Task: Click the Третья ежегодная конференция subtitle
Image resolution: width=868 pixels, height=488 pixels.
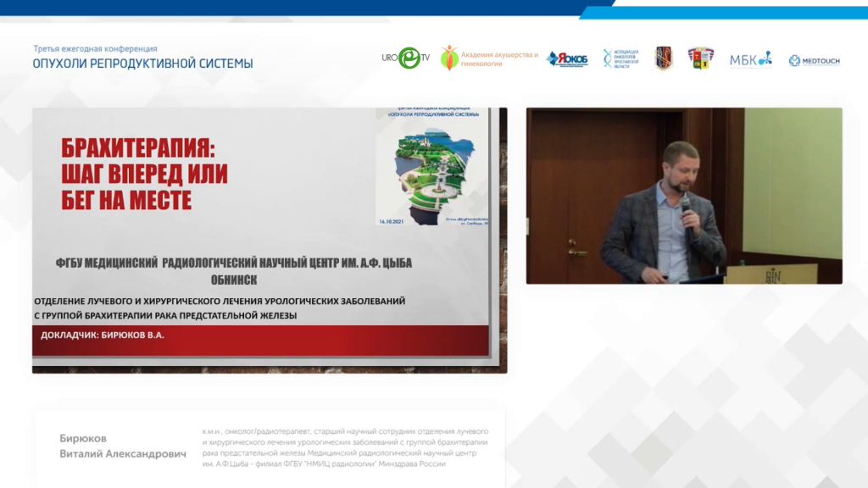Action: [95, 49]
